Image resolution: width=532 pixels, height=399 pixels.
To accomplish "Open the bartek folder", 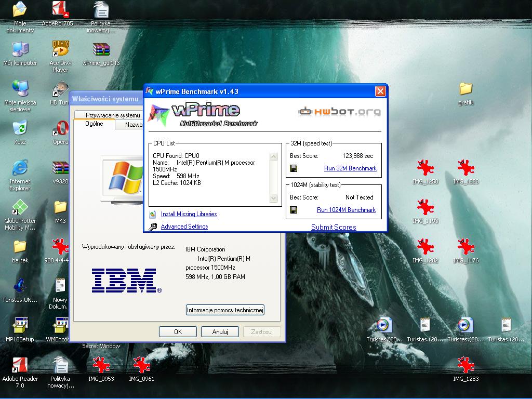I will click(20, 251).
